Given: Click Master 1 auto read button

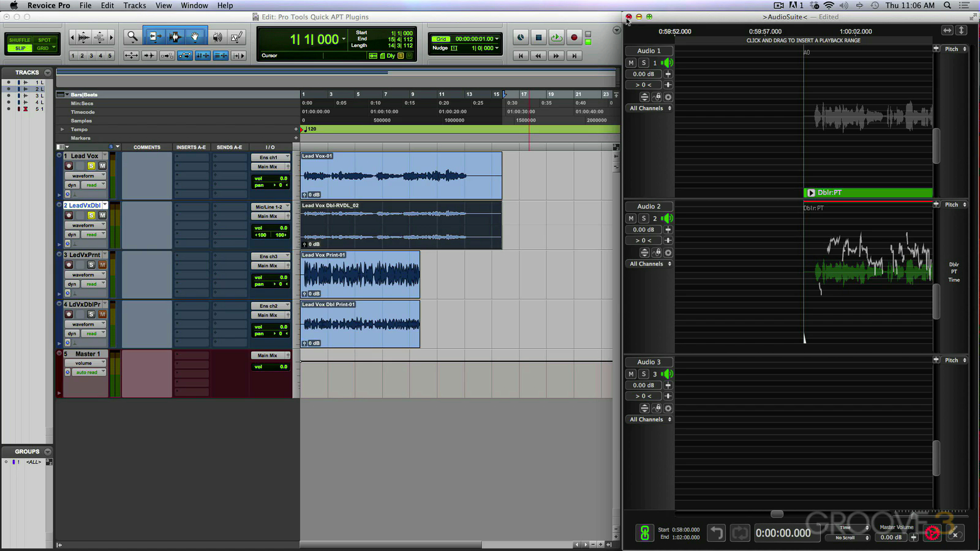Looking at the screenshot, I should [87, 372].
